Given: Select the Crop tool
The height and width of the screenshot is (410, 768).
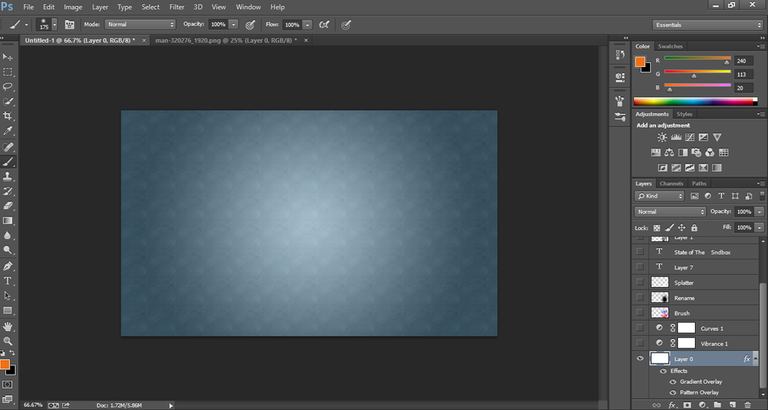Looking at the screenshot, I should (x=8, y=116).
